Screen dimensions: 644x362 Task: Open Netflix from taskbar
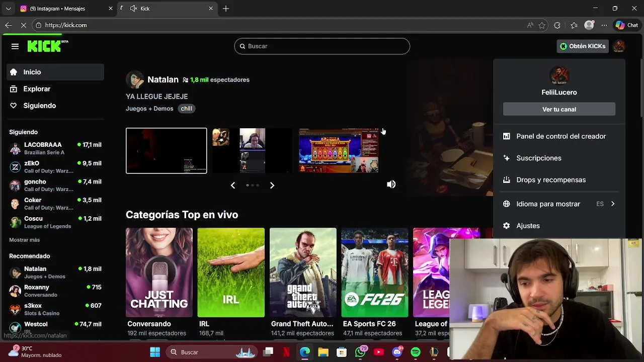286,352
